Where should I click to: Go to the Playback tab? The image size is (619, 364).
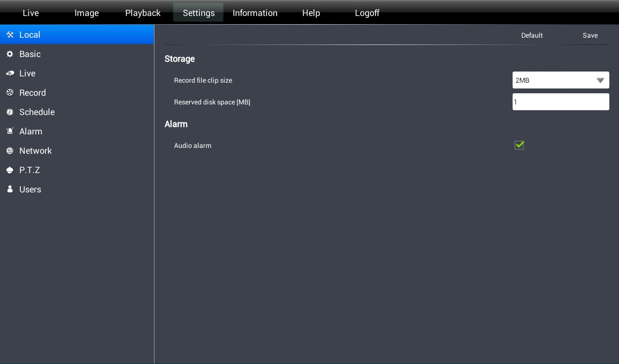click(x=143, y=13)
